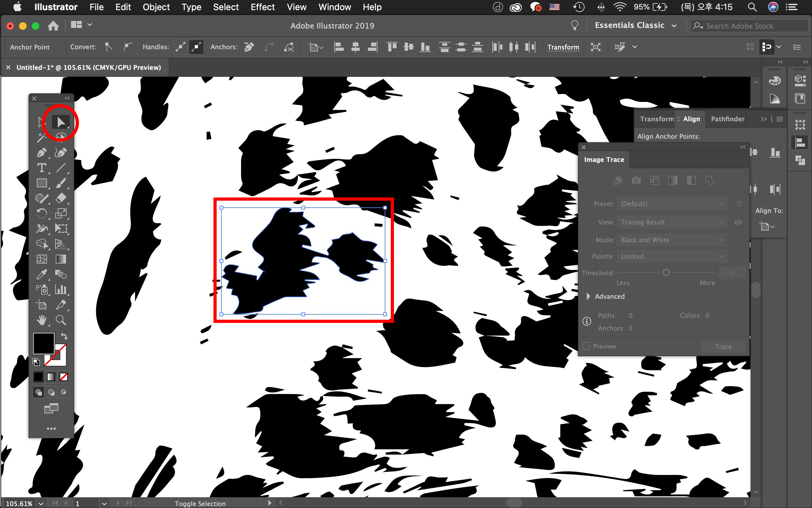812x508 pixels.
Task: Select the Selection tool in toolbox
Action: coord(42,122)
